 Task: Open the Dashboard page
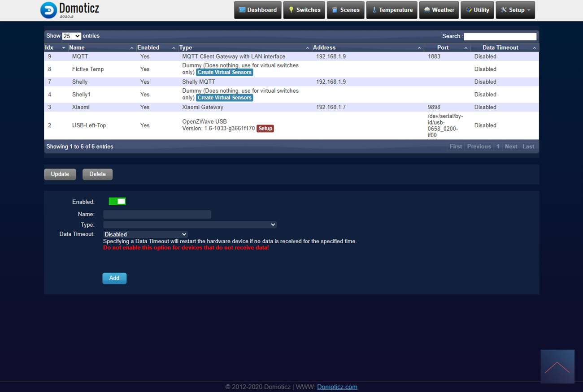(x=258, y=10)
